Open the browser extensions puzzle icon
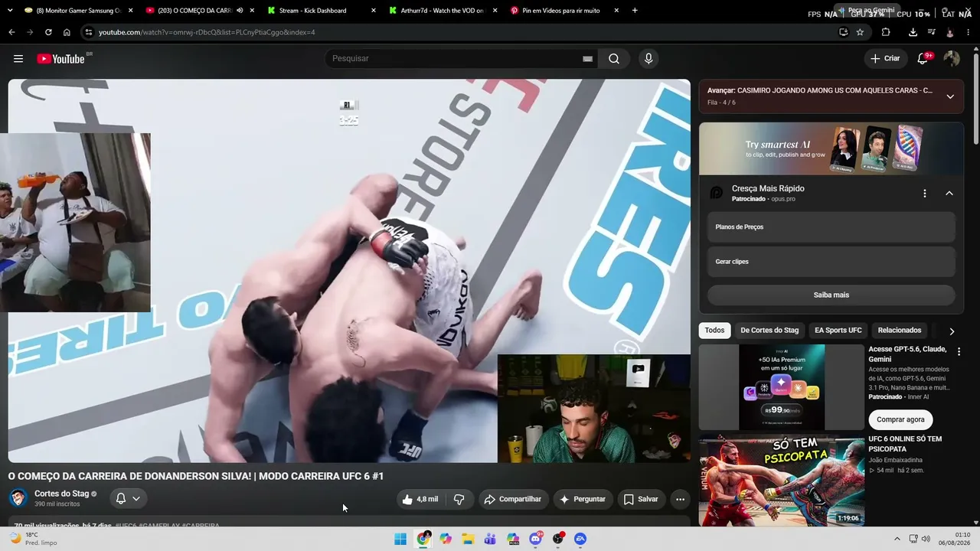980x551 pixels. point(886,32)
